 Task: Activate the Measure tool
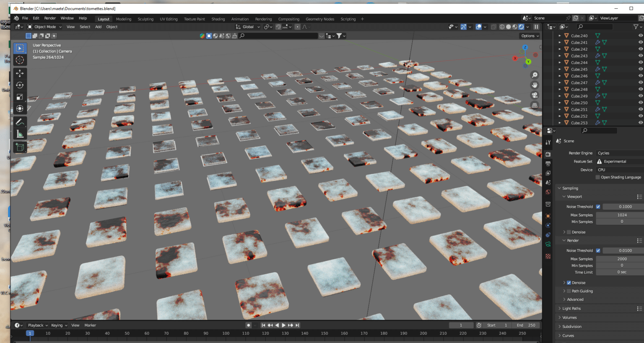click(20, 134)
